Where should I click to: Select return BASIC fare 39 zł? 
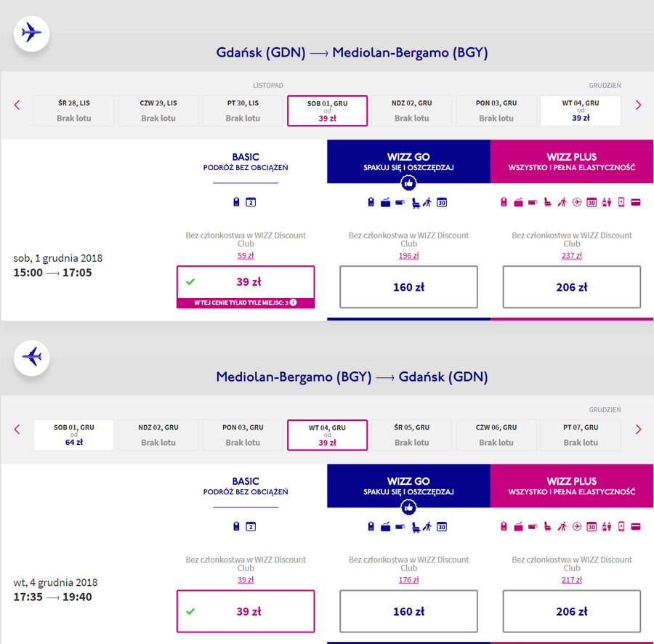(246, 611)
